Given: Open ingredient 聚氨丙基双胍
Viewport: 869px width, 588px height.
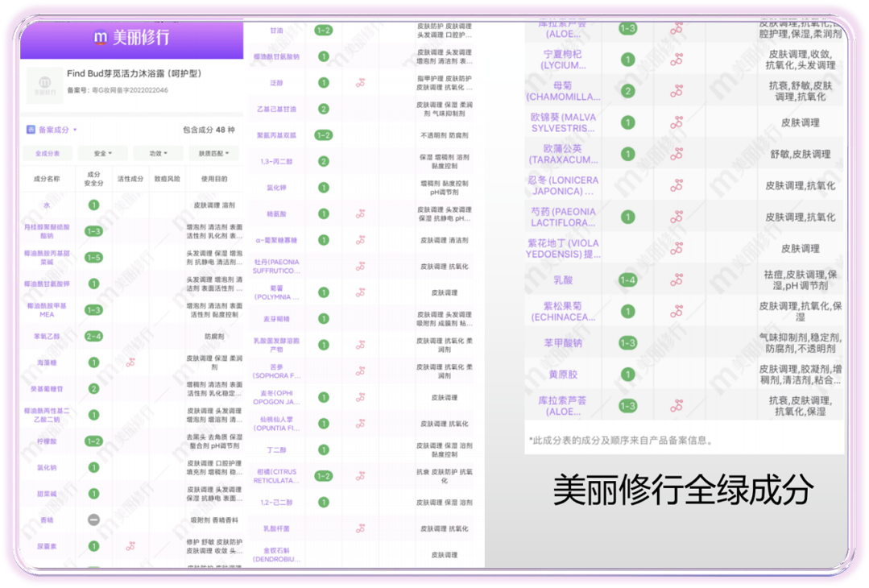Looking at the screenshot, I should (276, 135).
